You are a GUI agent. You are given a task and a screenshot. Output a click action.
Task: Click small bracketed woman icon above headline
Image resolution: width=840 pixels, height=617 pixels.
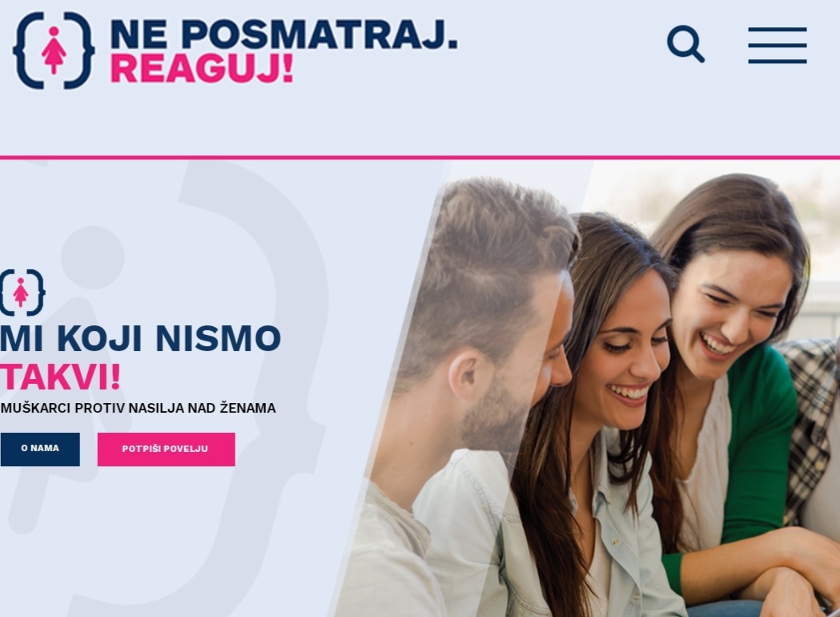(22, 292)
